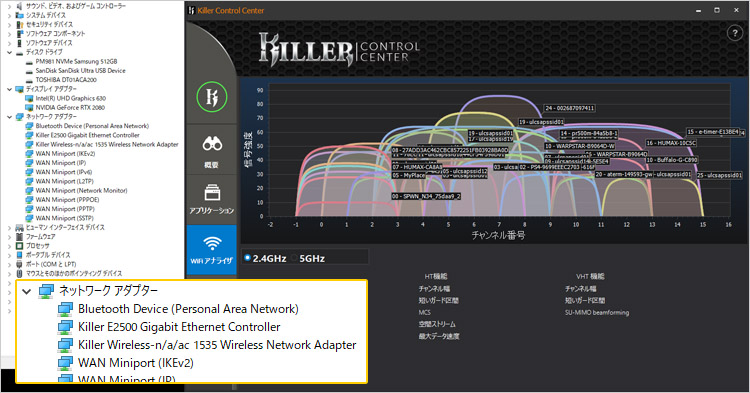This screenshot has height=393, width=750.
Task: Select the 2.4GHz band radio button
Action: click(247, 258)
